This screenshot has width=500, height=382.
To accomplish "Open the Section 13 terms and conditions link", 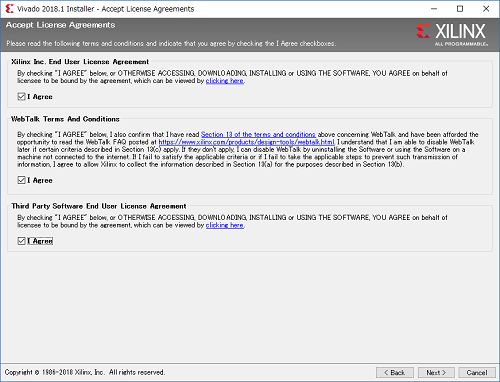I will pyautogui.click(x=258, y=134).
